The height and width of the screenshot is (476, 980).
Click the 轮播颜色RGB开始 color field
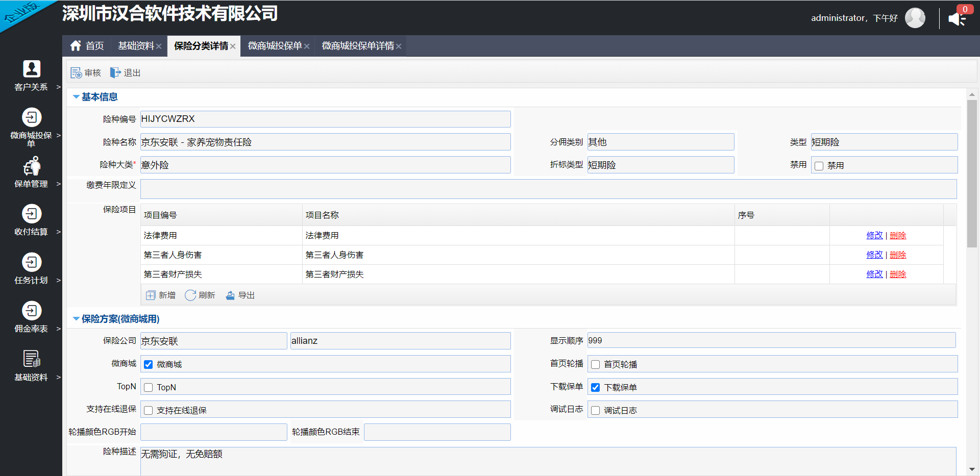[214, 432]
